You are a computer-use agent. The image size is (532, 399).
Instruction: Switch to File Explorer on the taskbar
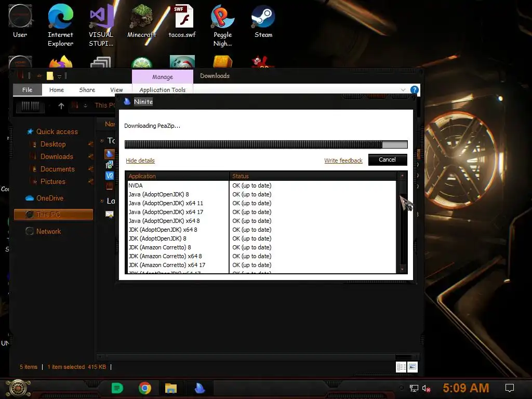(x=171, y=388)
